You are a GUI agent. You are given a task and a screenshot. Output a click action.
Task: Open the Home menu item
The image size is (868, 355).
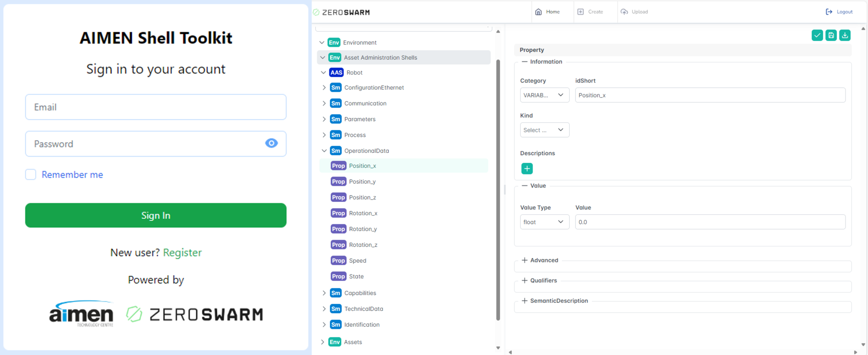(552, 12)
